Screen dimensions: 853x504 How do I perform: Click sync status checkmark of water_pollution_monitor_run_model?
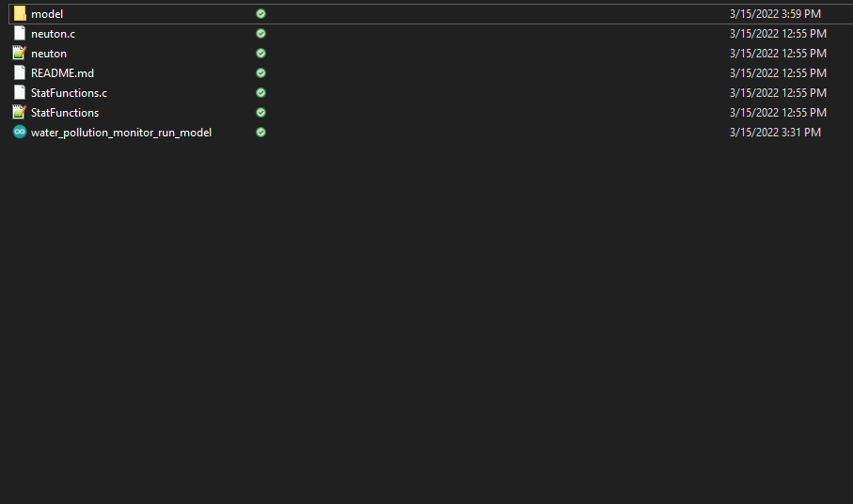coord(261,133)
